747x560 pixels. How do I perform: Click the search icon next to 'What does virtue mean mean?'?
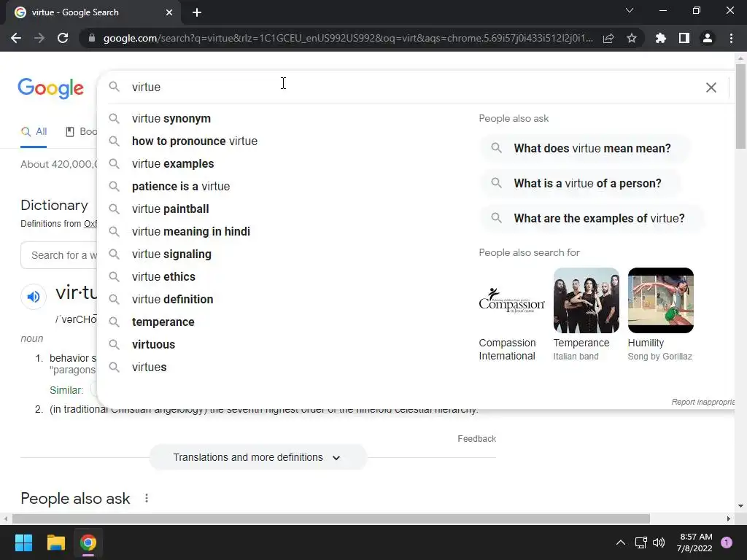(496, 148)
